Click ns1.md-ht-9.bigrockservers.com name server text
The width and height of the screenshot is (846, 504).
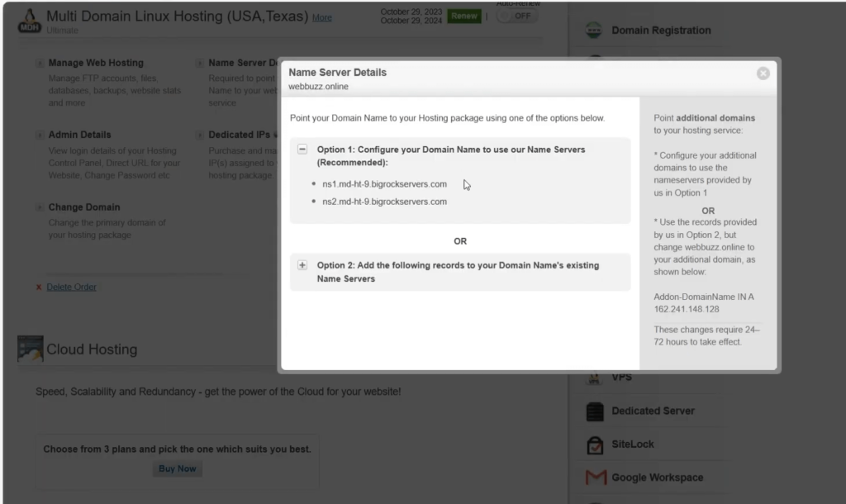(x=384, y=184)
